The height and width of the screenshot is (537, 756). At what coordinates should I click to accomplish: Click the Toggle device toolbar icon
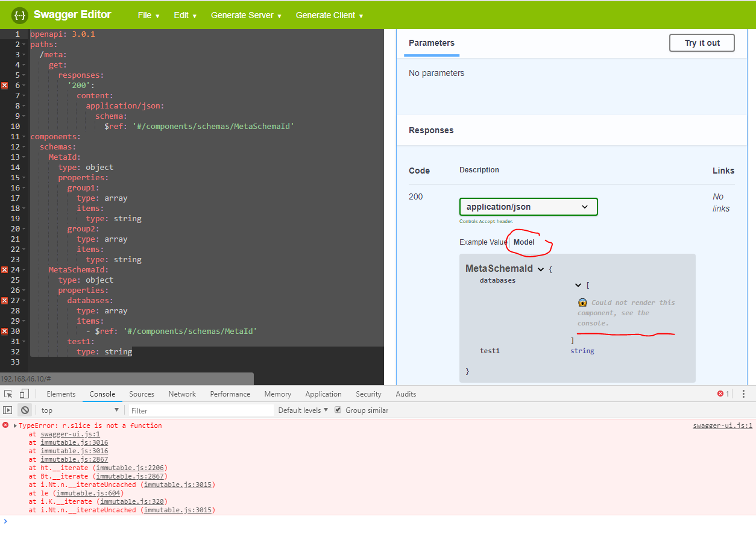click(23, 394)
